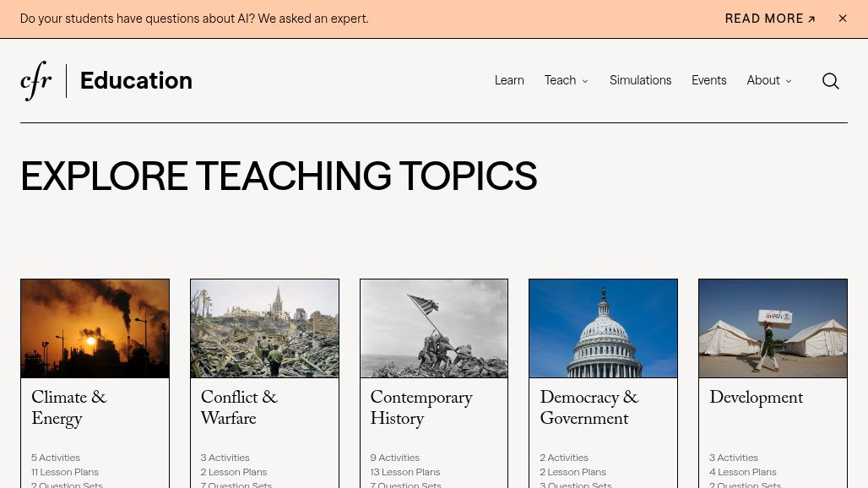The width and height of the screenshot is (868, 488).
Task: Open the Learn menu item
Action: coord(509,80)
